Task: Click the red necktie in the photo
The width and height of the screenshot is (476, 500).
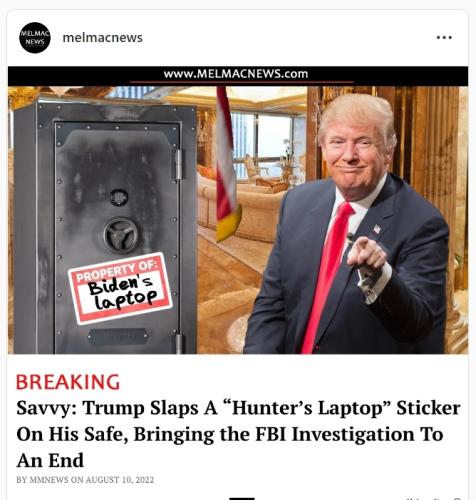Action: 328,277
